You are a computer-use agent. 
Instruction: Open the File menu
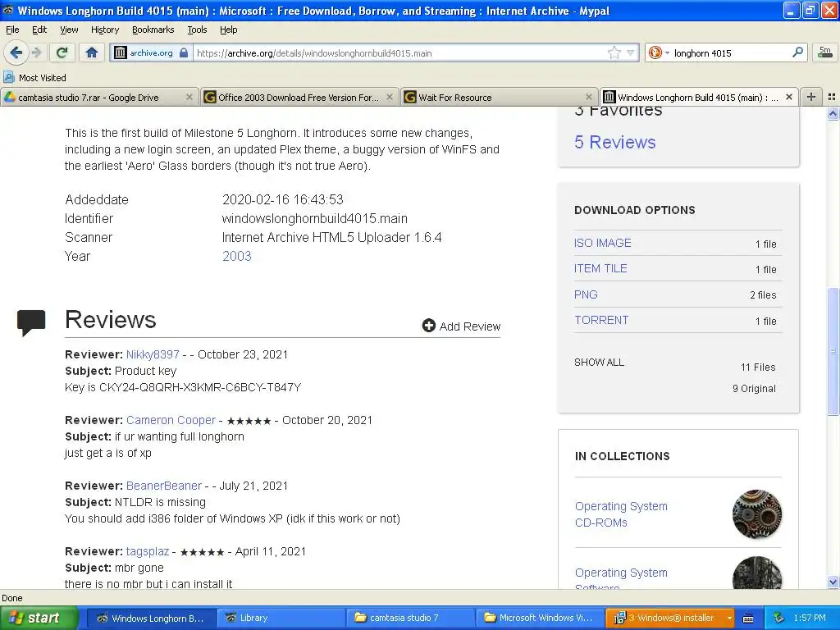coord(12,30)
